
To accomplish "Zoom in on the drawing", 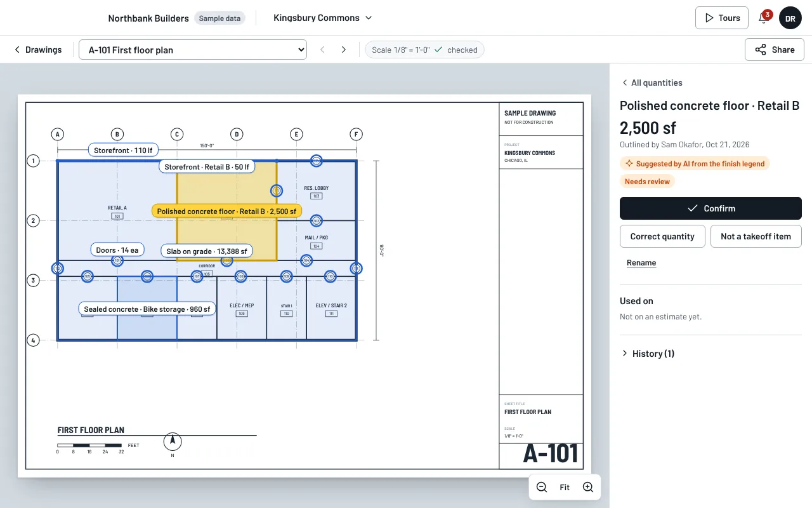I will point(588,487).
